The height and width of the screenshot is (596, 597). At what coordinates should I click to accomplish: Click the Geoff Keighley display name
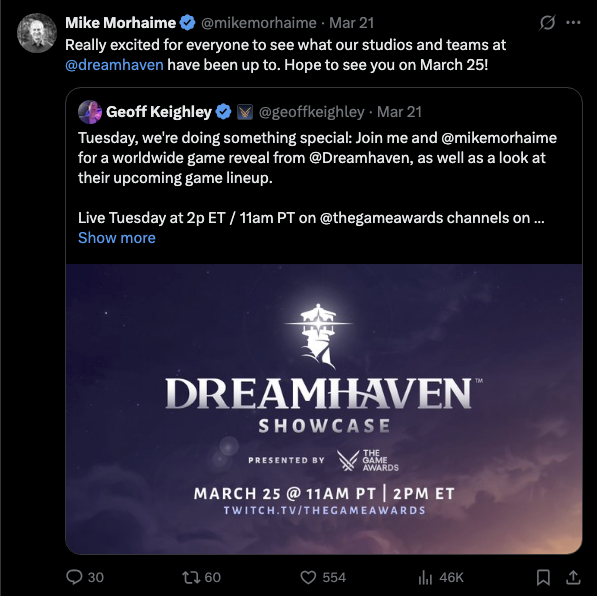coord(159,112)
